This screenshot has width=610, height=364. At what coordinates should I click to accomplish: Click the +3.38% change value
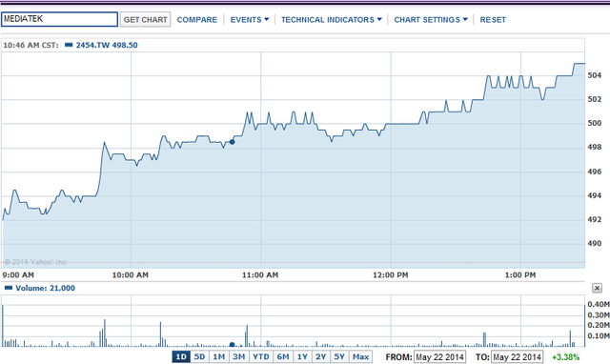(565, 357)
